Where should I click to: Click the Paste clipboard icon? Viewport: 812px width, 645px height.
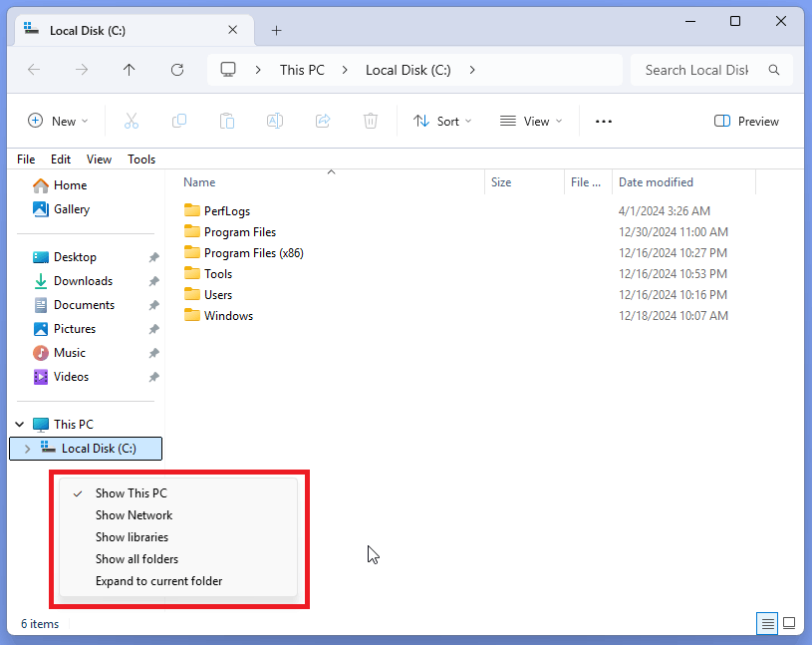(227, 122)
